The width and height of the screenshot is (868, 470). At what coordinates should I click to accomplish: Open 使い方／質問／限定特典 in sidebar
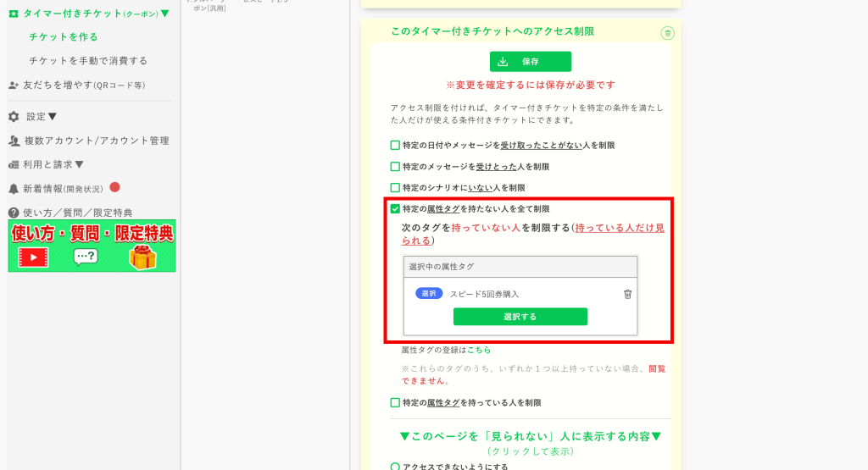(77, 213)
